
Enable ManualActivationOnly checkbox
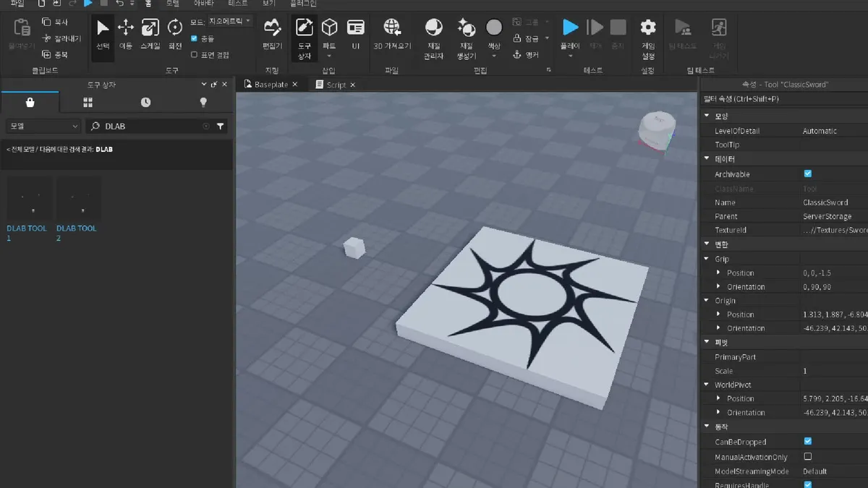pos(808,456)
